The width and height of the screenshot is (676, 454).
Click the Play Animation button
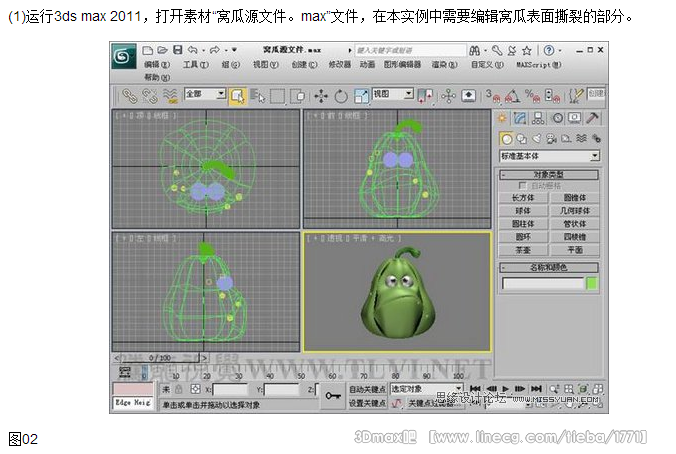coord(506,389)
